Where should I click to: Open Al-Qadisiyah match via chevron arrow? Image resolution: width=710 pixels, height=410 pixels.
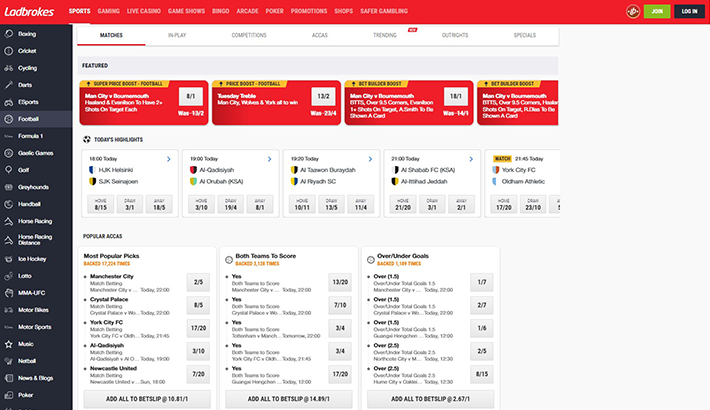(269, 159)
